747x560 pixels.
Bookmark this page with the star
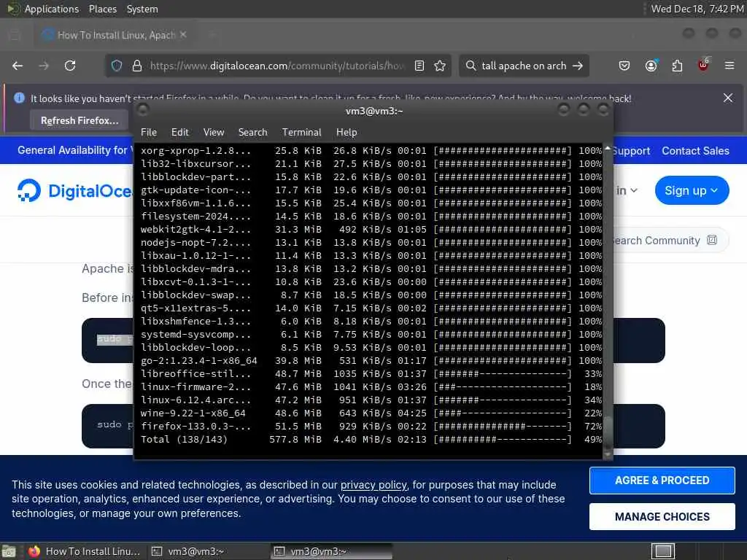(440, 66)
